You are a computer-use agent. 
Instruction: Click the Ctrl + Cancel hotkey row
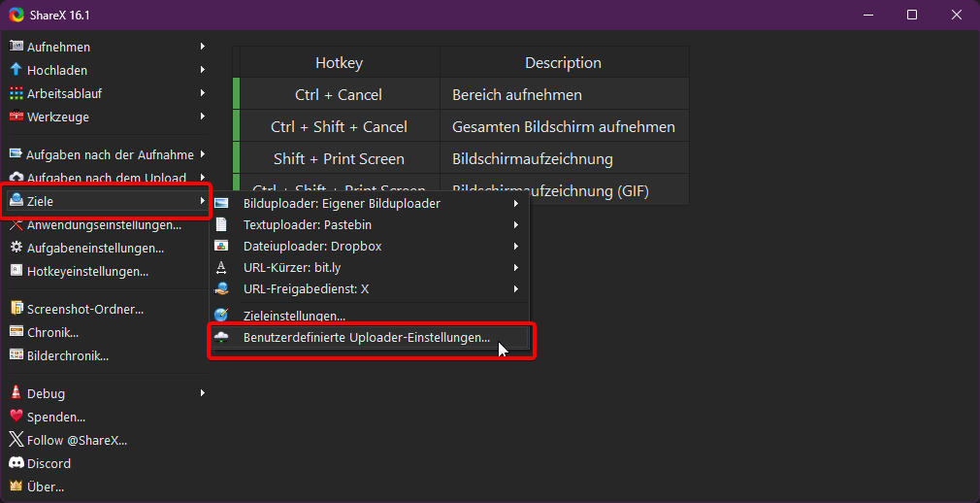tap(339, 95)
